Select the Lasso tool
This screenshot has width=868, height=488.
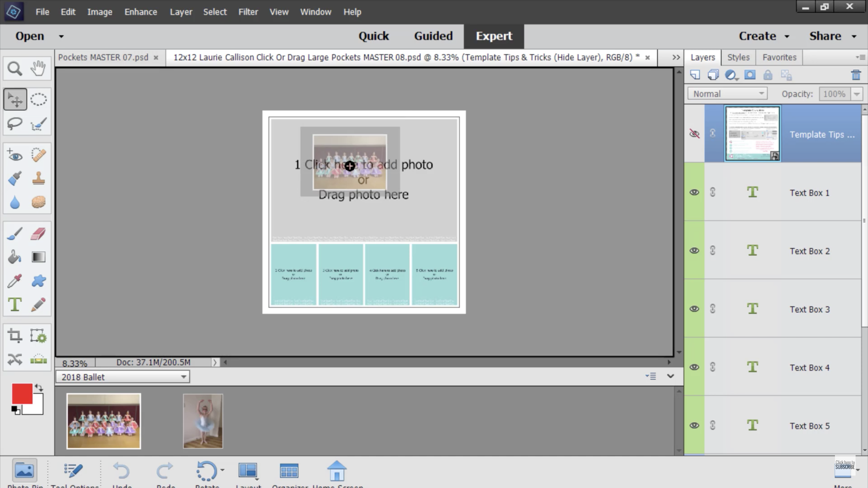pos(15,124)
